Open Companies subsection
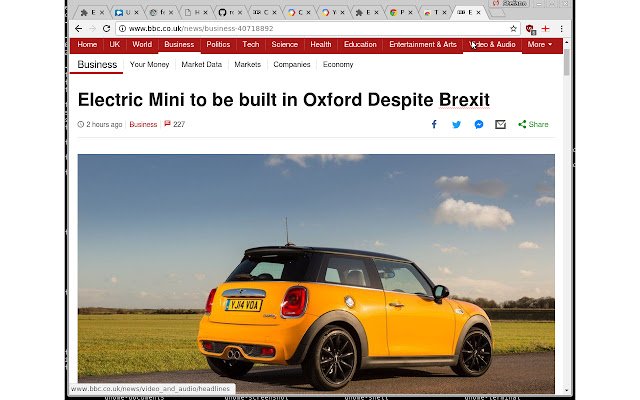Image resolution: width=640 pixels, height=400 pixels. click(x=292, y=64)
